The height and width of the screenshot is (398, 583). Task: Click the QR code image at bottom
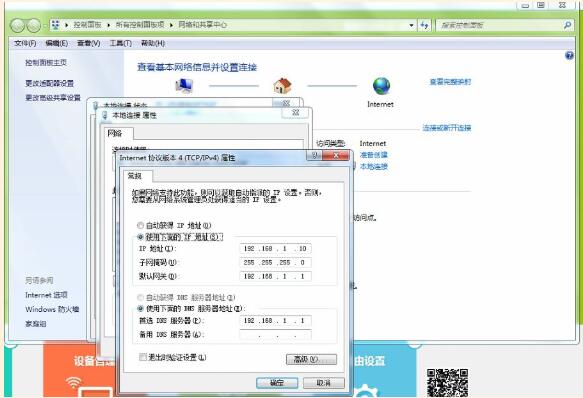pos(447,383)
